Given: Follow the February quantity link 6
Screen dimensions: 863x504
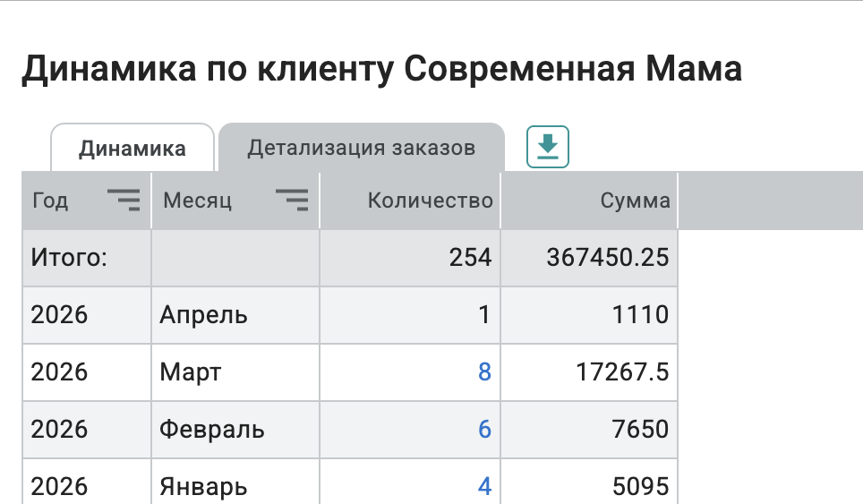Looking at the screenshot, I should (484, 430).
